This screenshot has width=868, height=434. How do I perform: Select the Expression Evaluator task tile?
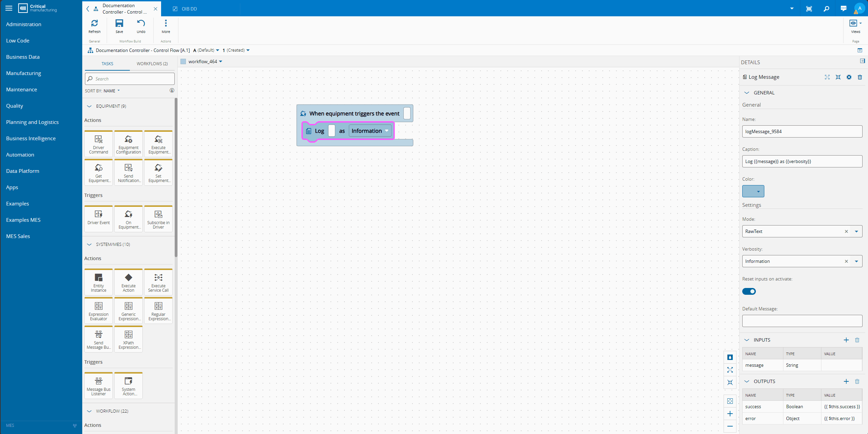[99, 310]
